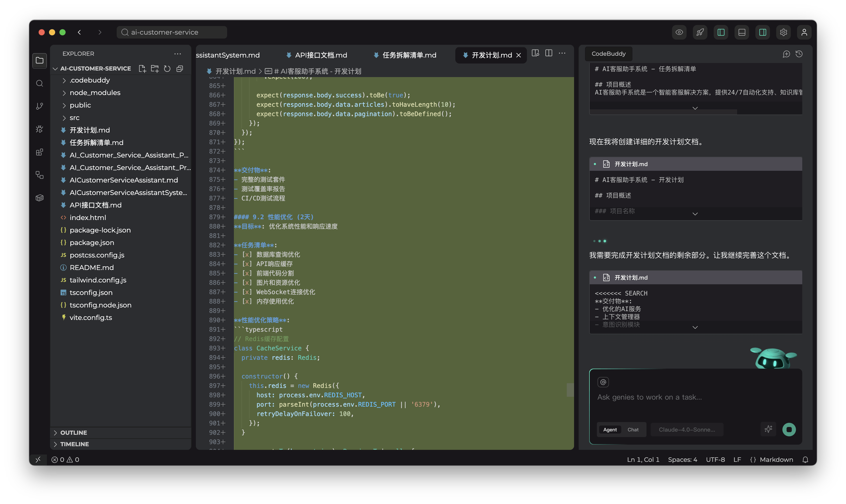The image size is (846, 504).
Task: Select the CodeBuddy panel tab
Action: pyautogui.click(x=608, y=54)
